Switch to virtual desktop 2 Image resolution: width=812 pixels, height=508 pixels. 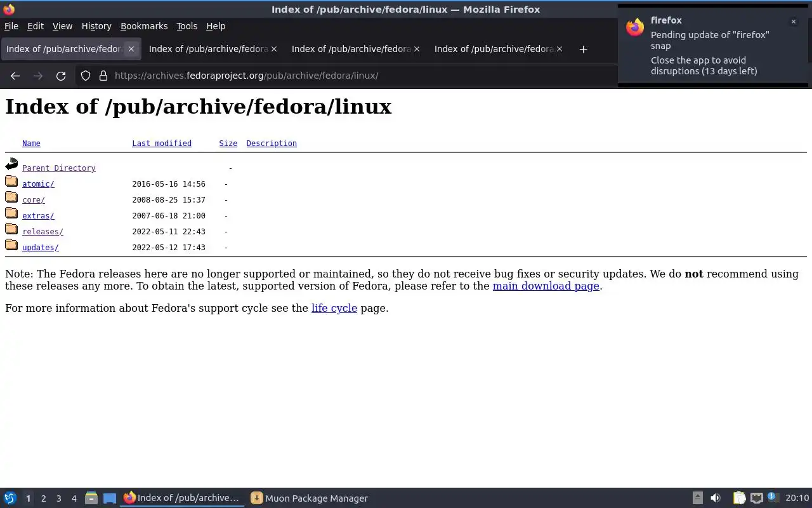pos(43,498)
